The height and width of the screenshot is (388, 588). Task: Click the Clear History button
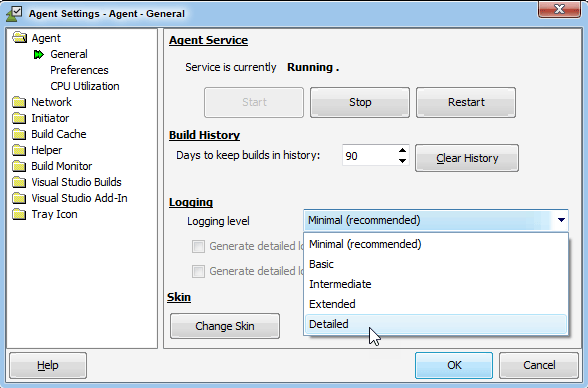point(467,158)
